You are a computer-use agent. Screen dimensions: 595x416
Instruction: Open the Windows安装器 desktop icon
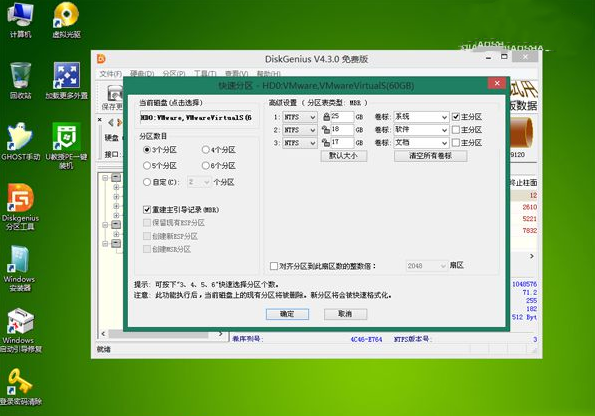point(20,268)
